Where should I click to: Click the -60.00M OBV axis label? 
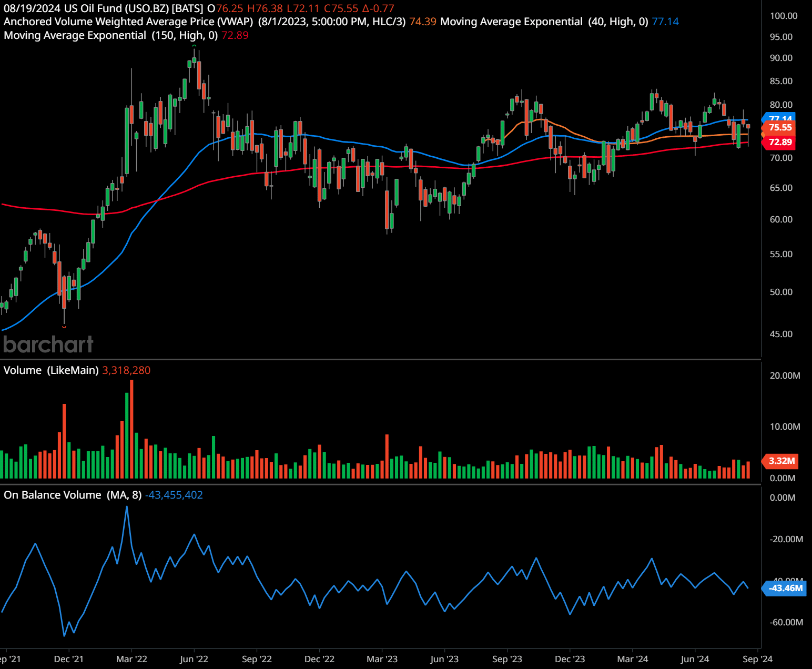[x=786, y=622]
